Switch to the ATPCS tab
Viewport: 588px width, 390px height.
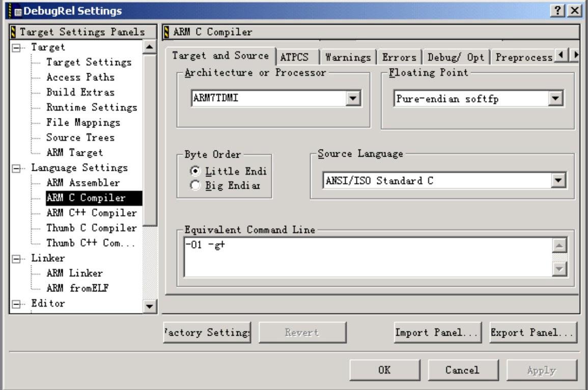point(296,56)
